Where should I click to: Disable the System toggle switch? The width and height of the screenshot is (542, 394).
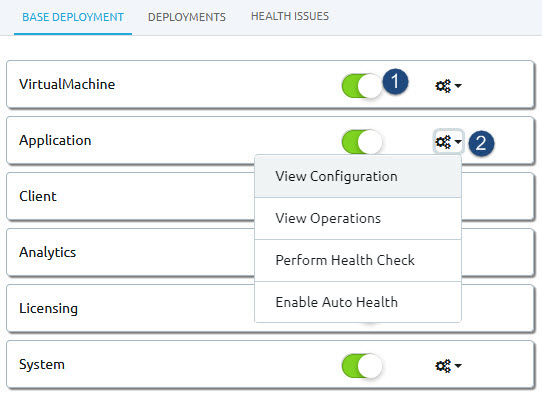[362, 366]
